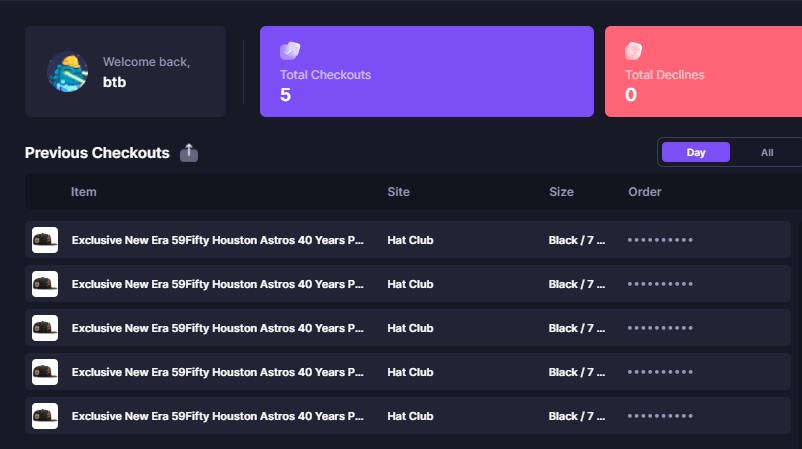The height and width of the screenshot is (449, 802).
Task: Click the Item column header
Action: coord(83,192)
